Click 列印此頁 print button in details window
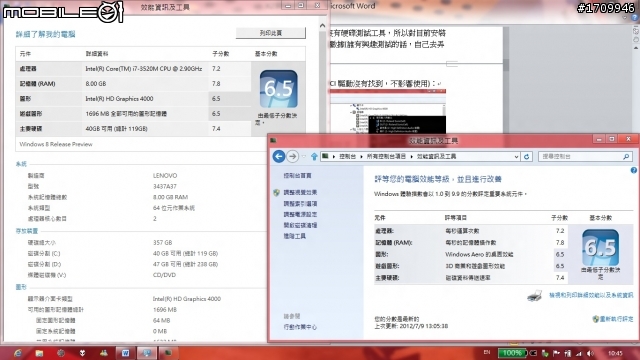The image size is (640, 360). pos(271,33)
